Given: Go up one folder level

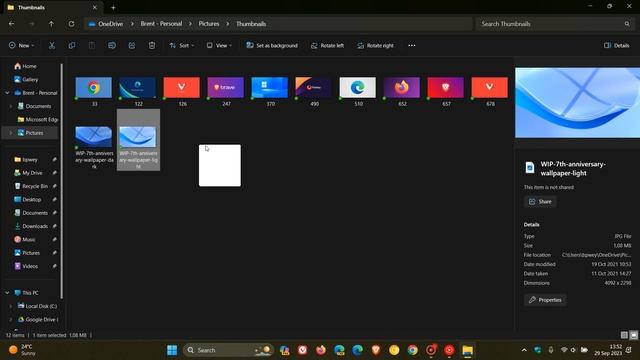Looking at the screenshot, I should (51, 24).
